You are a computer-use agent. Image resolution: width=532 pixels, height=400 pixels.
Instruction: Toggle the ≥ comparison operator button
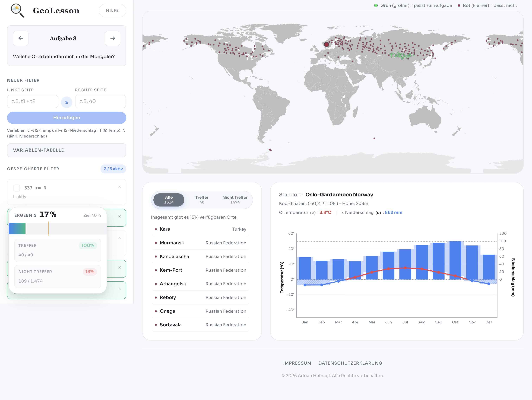tap(67, 102)
